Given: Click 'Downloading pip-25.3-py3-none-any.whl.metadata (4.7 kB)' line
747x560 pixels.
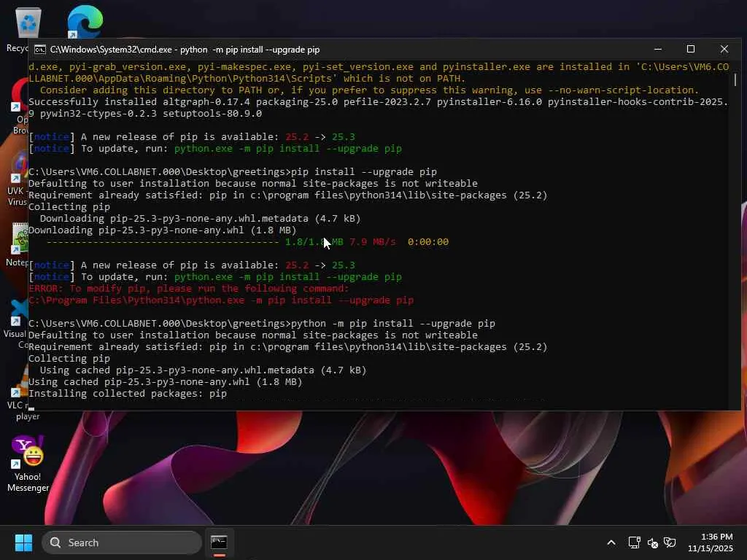Looking at the screenshot, I should coord(200,219).
